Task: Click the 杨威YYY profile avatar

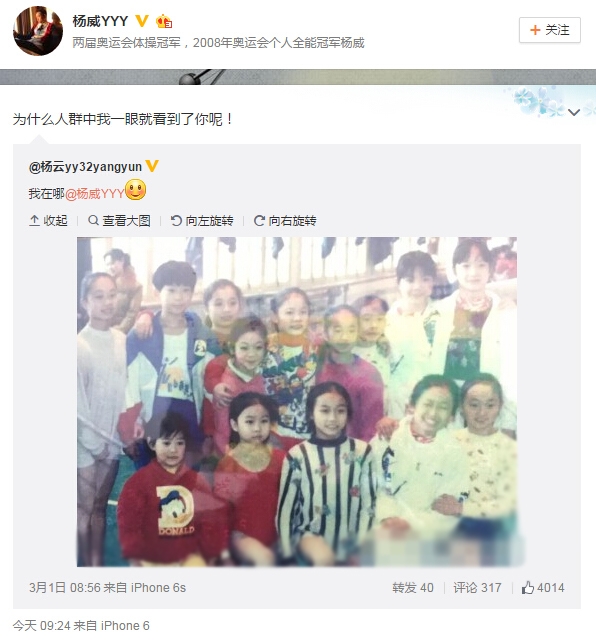Action: pos(38,30)
